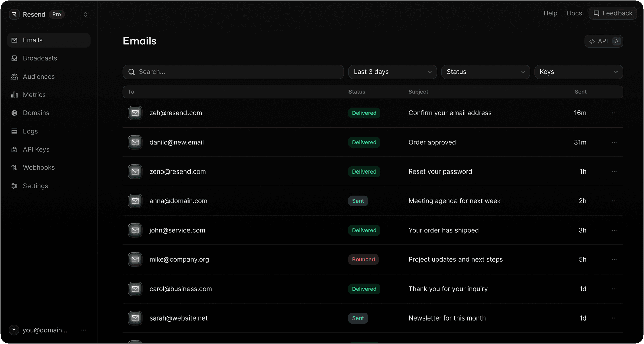
Task: Open the Emails section in the sidebar
Action: tap(33, 40)
